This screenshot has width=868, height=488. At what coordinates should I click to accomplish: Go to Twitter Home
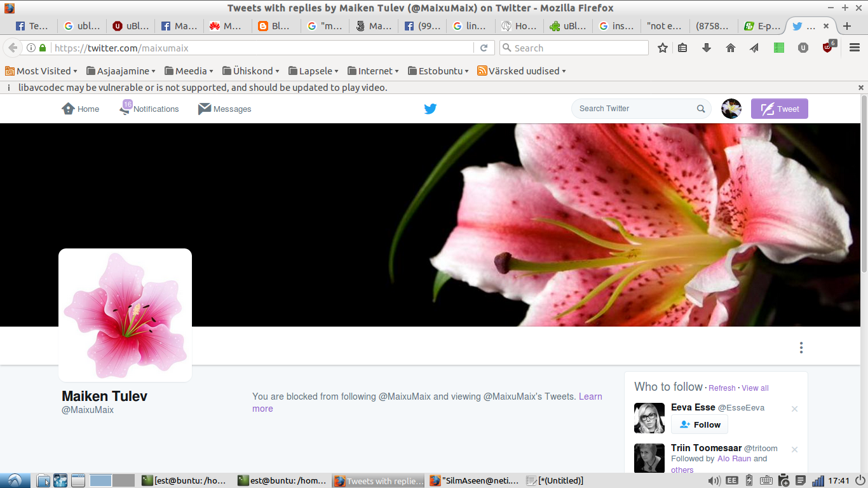click(x=81, y=109)
